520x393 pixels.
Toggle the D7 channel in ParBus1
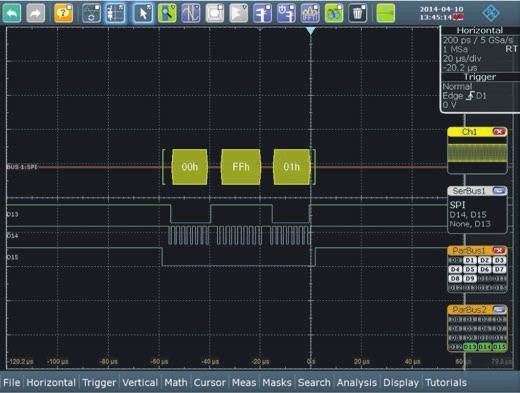(499, 269)
